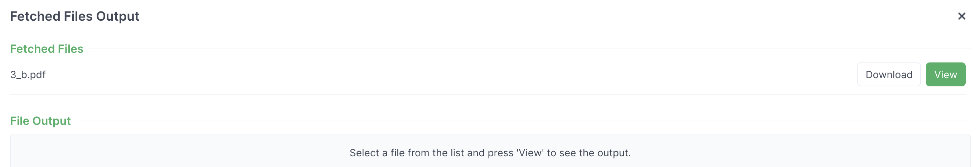Click inside the empty File Output panel
Image resolution: width=980 pixels, height=167 pixels.
tap(490, 151)
